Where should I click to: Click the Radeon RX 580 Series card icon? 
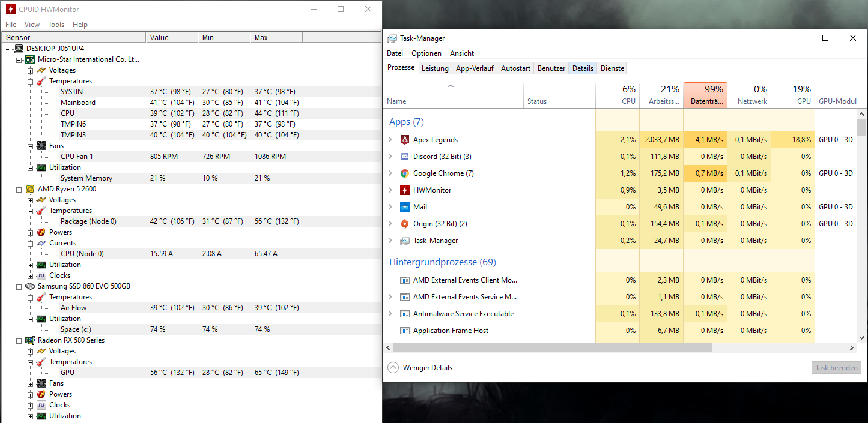point(30,340)
